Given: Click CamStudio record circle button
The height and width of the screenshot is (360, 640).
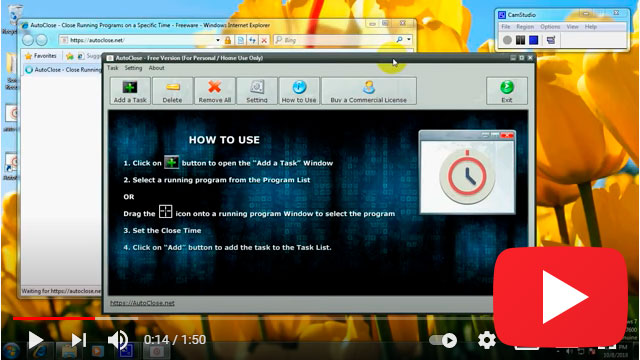Looking at the screenshot, I should point(507,40).
